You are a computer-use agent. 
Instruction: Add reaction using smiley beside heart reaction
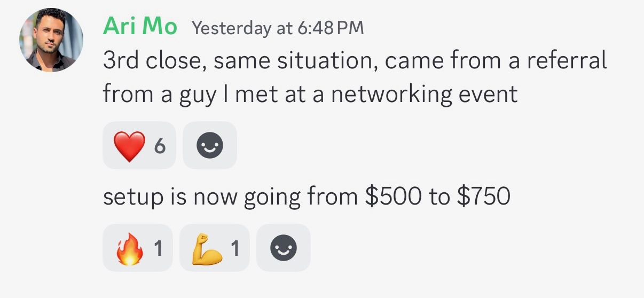pos(210,145)
